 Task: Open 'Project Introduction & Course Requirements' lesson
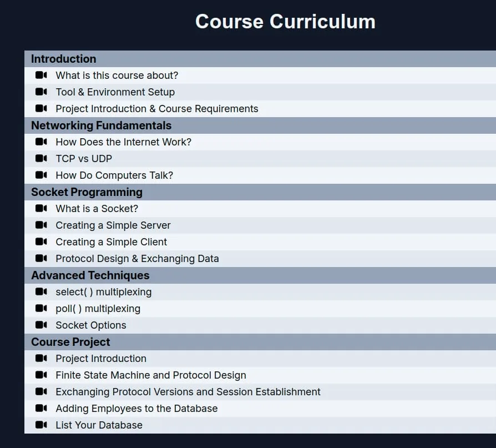pyautogui.click(x=260, y=109)
